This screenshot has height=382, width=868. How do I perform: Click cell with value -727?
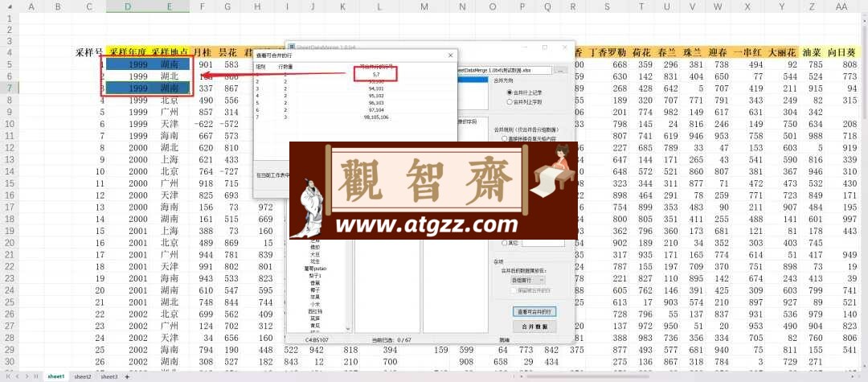(227, 171)
